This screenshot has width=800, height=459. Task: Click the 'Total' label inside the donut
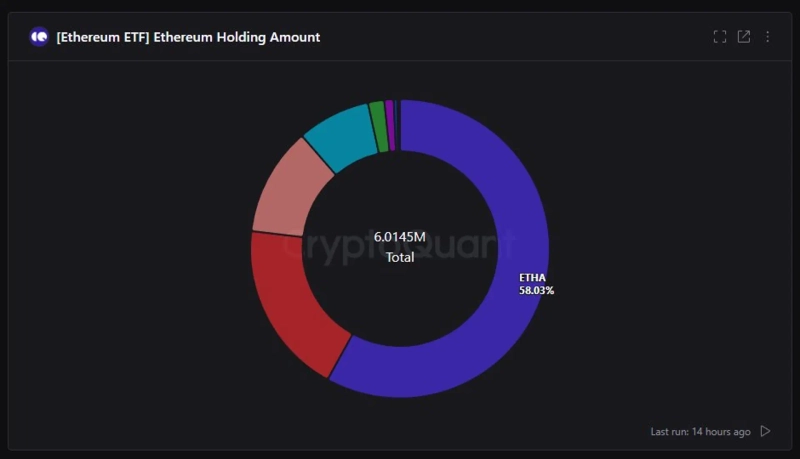[400, 257]
